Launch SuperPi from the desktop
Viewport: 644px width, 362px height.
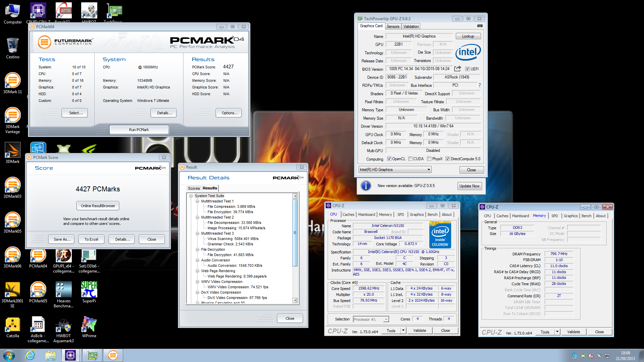[89, 292]
